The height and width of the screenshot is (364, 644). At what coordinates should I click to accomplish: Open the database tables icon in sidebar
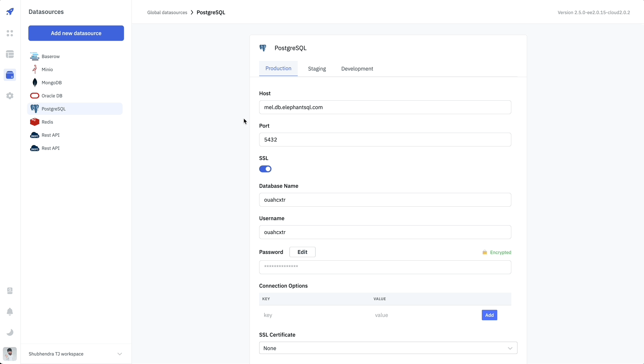(x=10, y=54)
